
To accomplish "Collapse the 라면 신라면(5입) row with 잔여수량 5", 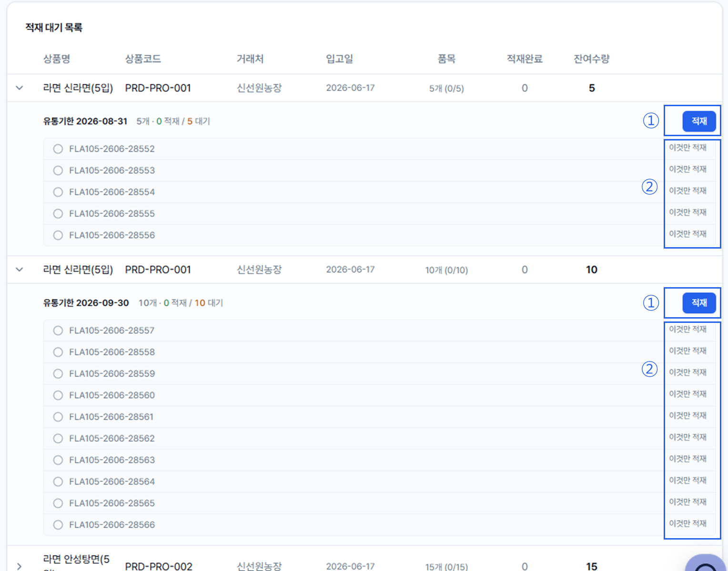I will 20,88.
